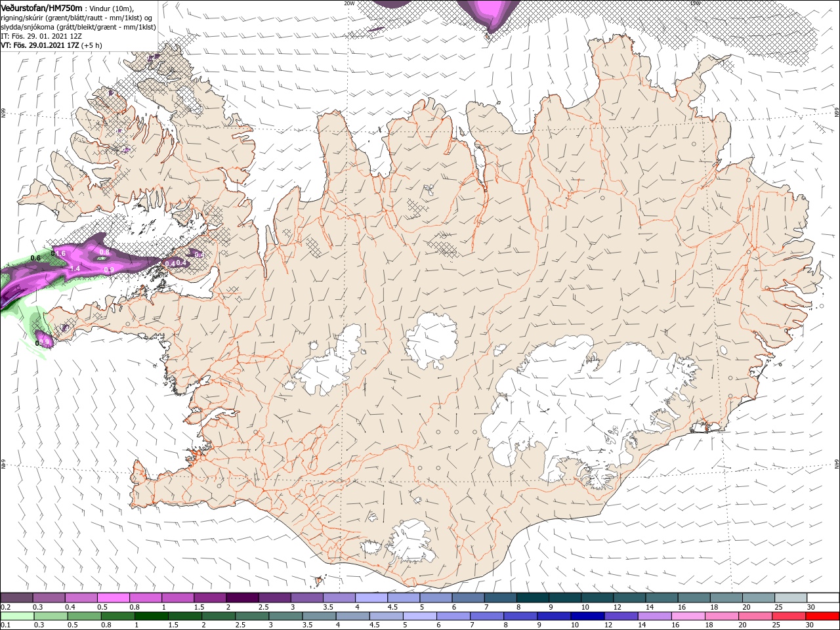Click the black 0.6 precipitation label
The width and height of the screenshot is (840, 630).
pos(35,258)
